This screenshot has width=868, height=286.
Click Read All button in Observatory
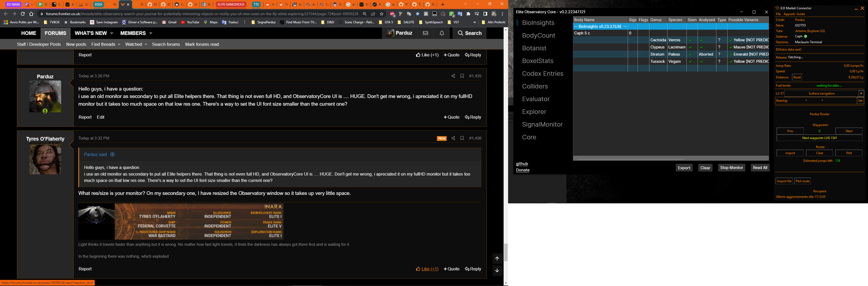pyautogui.click(x=760, y=168)
